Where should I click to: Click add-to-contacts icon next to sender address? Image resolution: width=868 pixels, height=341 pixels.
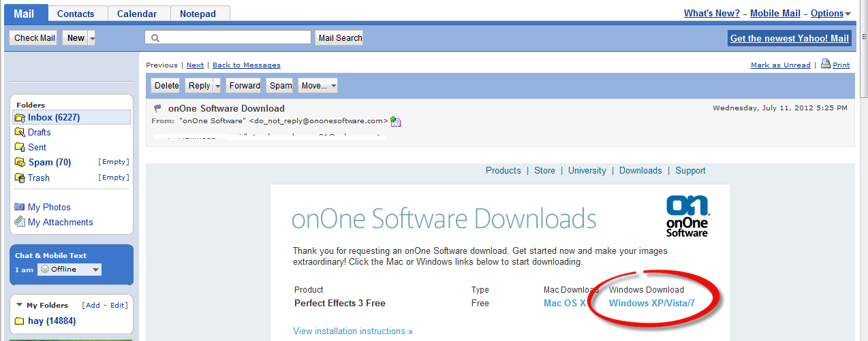396,122
